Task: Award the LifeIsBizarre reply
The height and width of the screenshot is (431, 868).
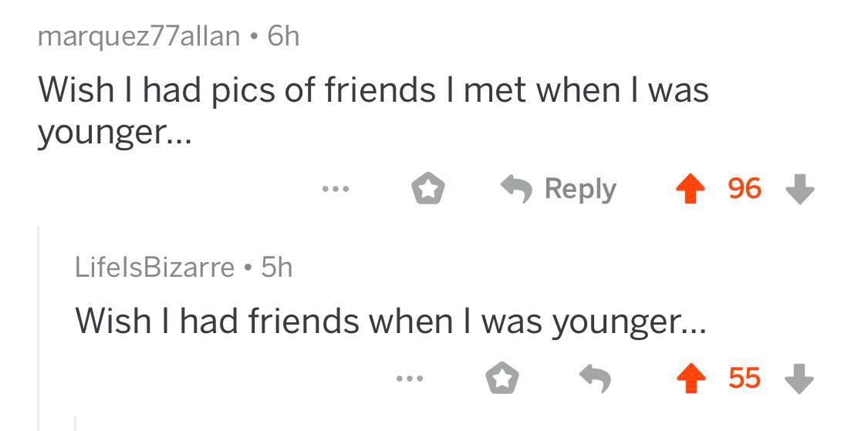Action: point(502,378)
